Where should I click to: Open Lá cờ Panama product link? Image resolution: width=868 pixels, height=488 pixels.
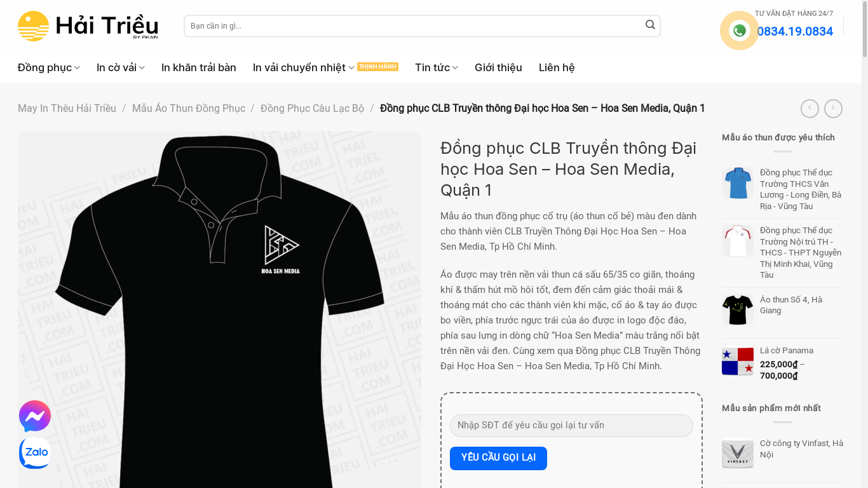pyautogui.click(x=787, y=351)
